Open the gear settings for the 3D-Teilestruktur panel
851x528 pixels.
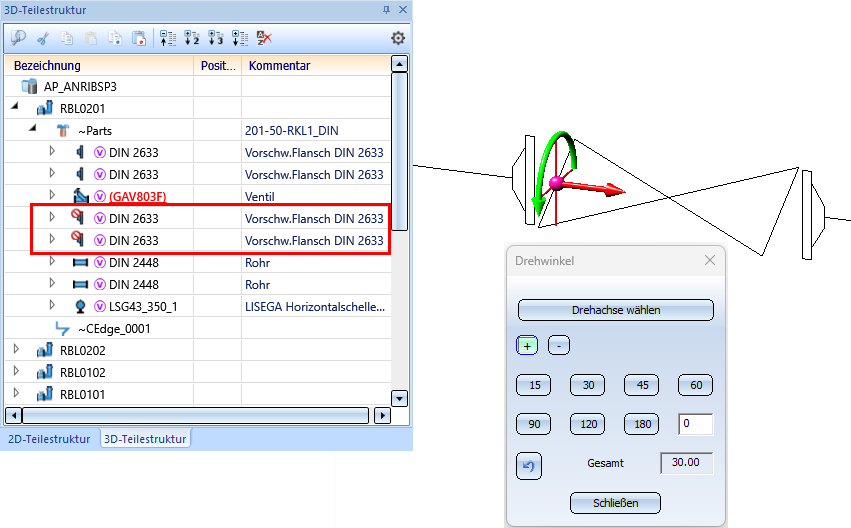(x=398, y=38)
